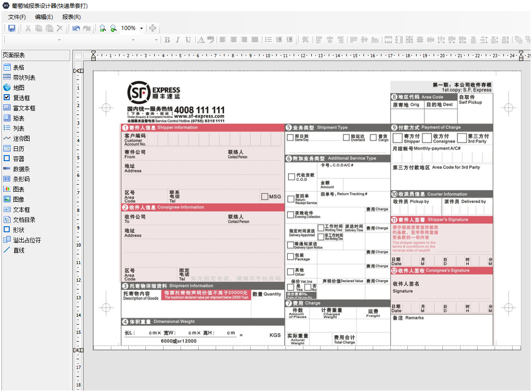
Task: Toggle bold formatting
Action: (x=167, y=40)
